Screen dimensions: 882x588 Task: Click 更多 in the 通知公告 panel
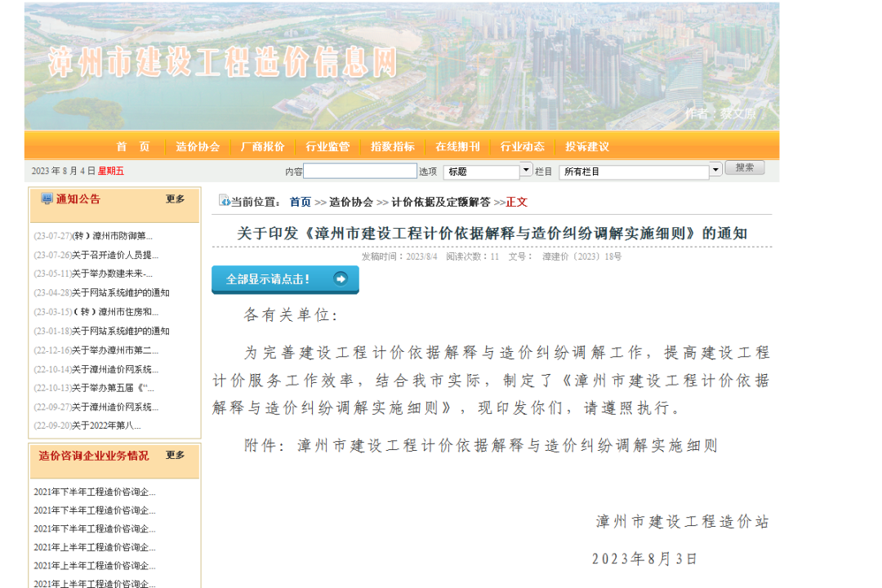click(x=175, y=199)
